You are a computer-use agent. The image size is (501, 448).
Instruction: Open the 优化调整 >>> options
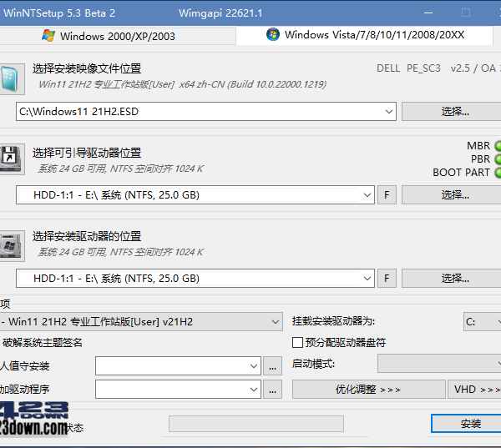coord(368,389)
